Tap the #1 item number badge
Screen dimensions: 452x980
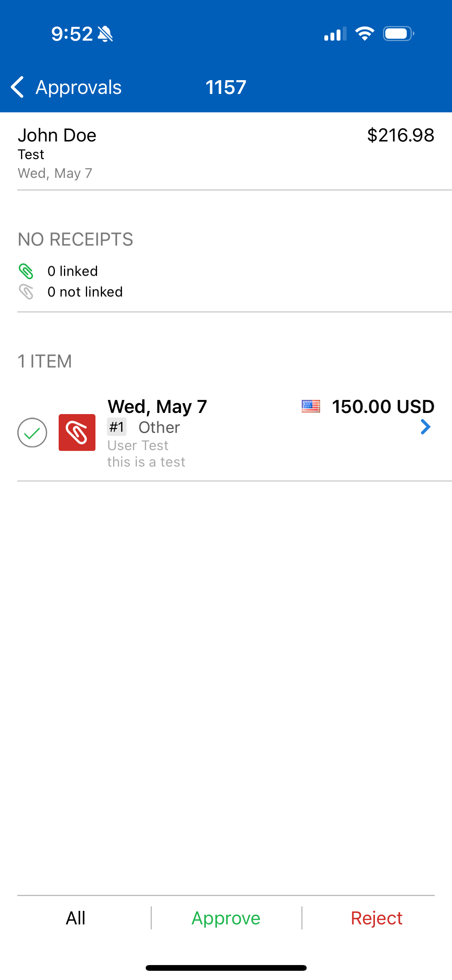click(117, 427)
